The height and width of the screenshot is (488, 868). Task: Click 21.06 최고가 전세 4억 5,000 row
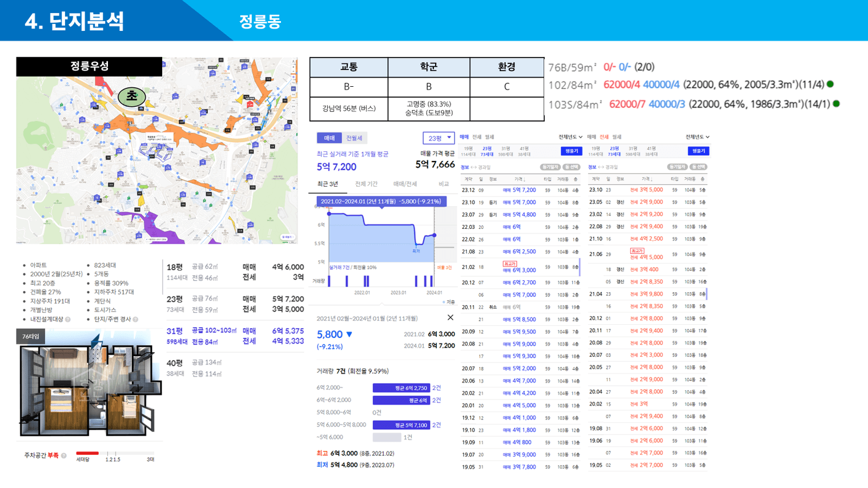point(648,254)
